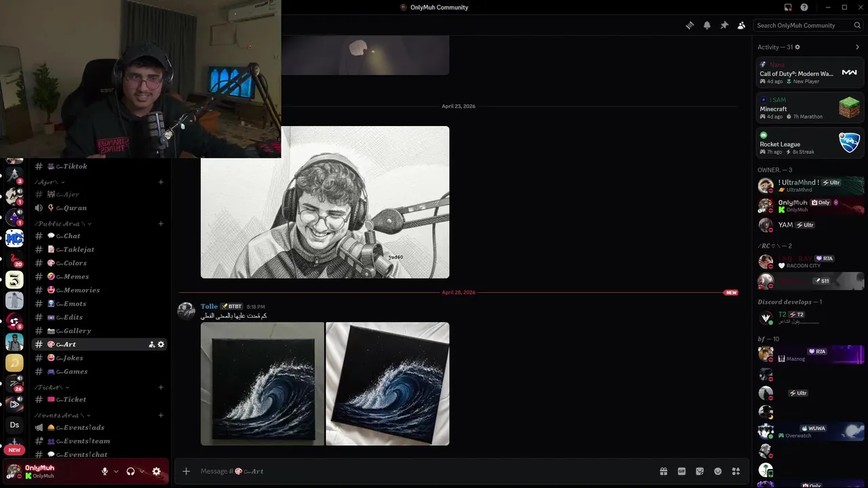Open the Art channel settings gear

tap(161, 344)
